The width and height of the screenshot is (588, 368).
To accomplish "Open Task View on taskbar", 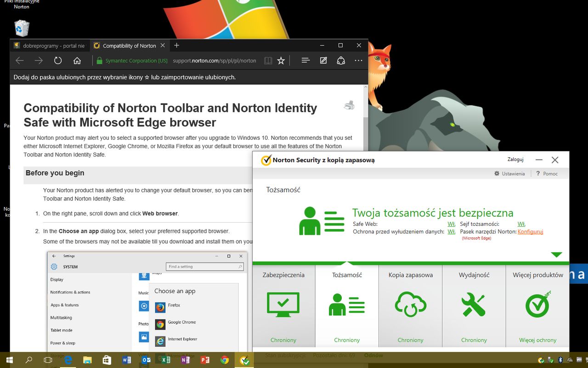I will [48, 360].
